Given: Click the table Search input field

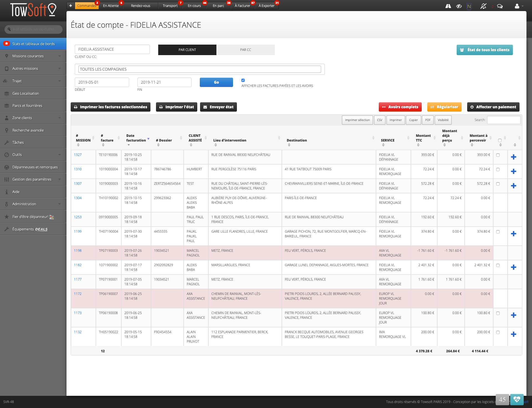Looking at the screenshot, I should coord(503,120).
